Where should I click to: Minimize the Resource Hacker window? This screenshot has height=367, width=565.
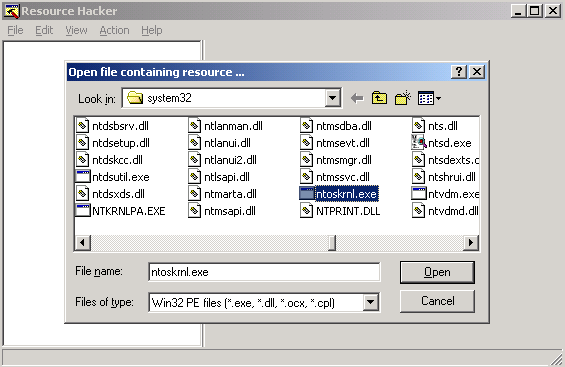point(518,11)
